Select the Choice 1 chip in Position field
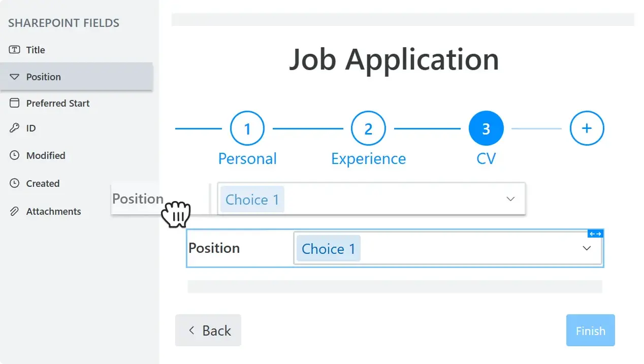Screen dimensions: 644x364 pyautogui.click(x=328, y=248)
